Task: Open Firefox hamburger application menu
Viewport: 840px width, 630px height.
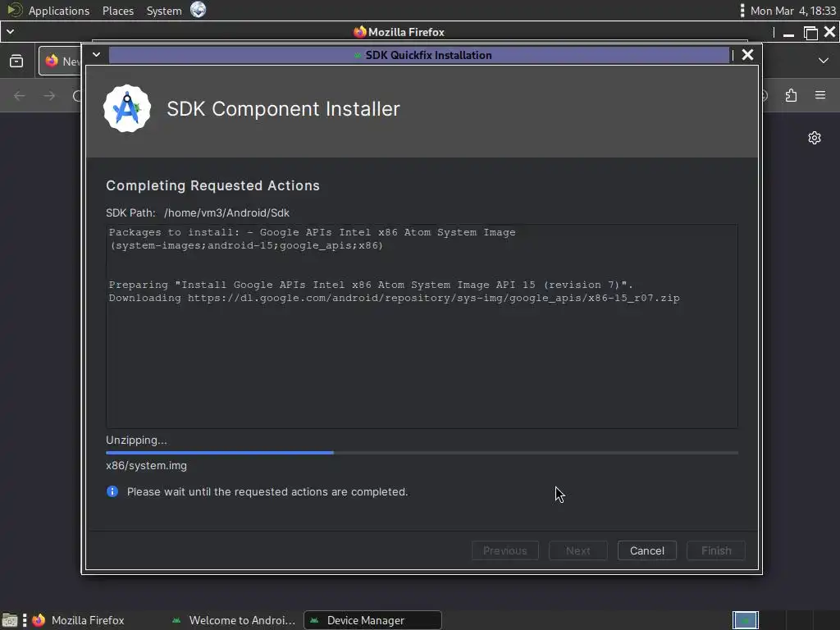Action: point(820,95)
